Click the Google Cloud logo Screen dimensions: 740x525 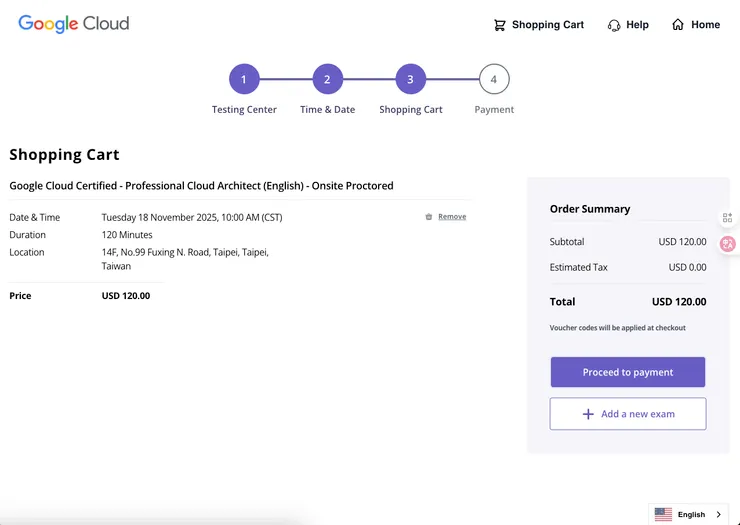tap(73, 24)
